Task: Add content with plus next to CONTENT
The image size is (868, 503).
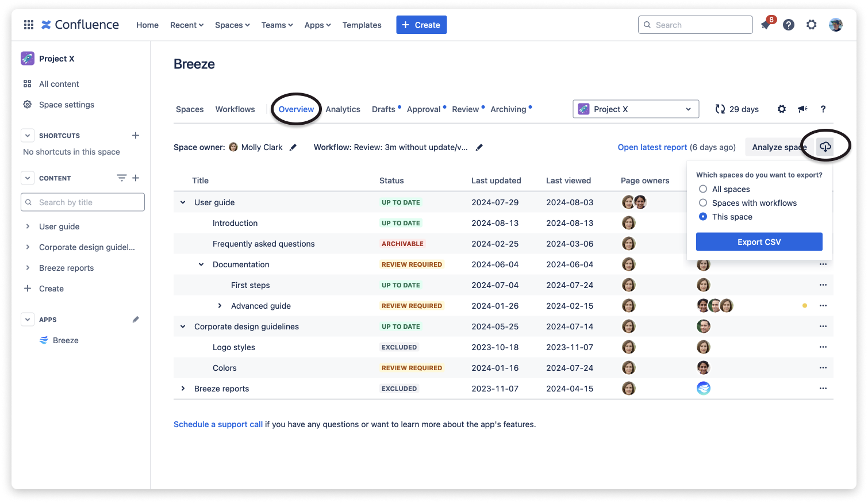Action: coord(136,178)
